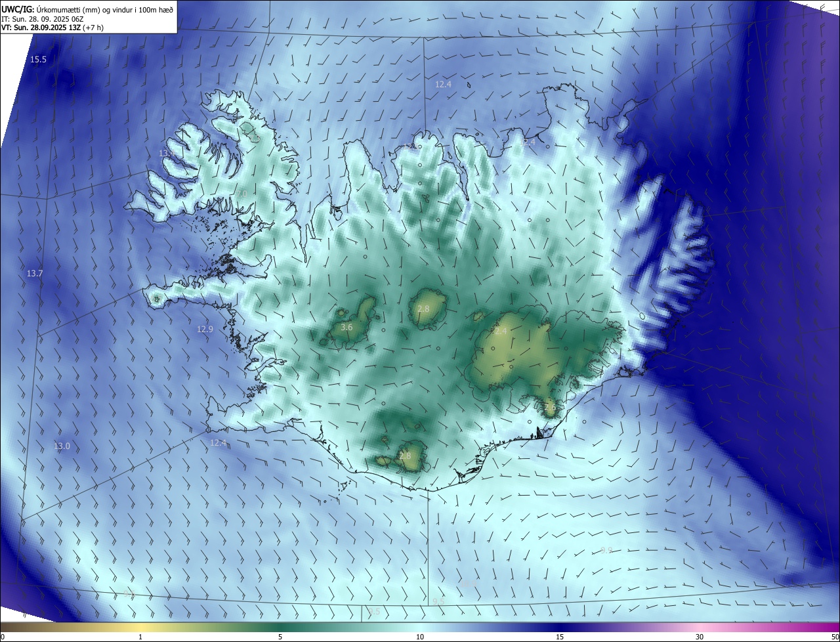
Task: Click the '30' tick on the color scale
Action: tap(700, 637)
